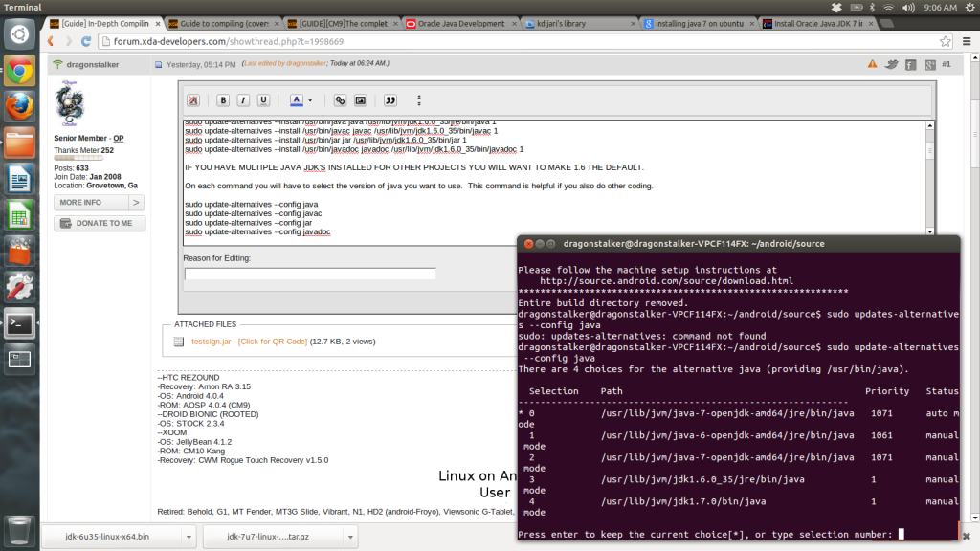Share the post on Twitter
This screenshot has height=551, width=980.
point(892,64)
